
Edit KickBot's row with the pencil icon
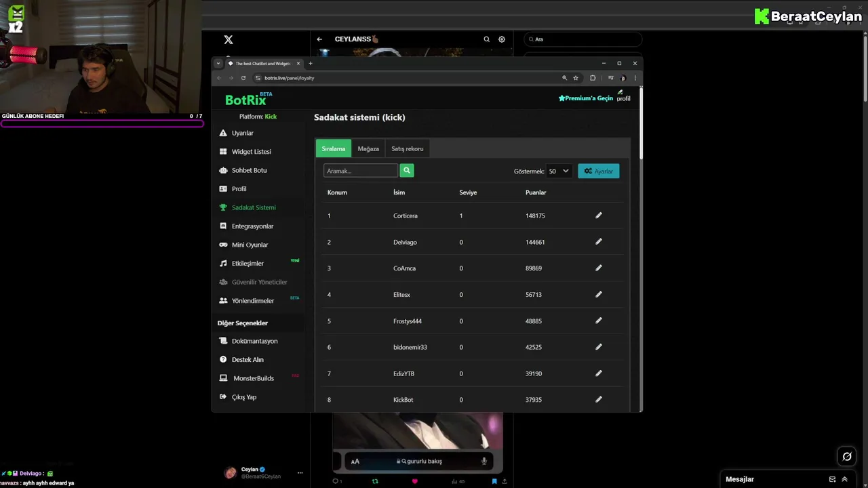[x=599, y=400]
